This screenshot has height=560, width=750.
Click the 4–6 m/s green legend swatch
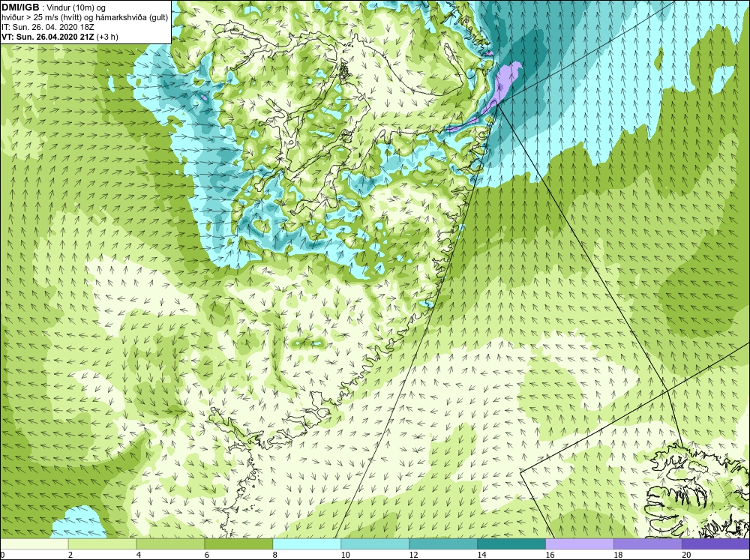point(170,544)
